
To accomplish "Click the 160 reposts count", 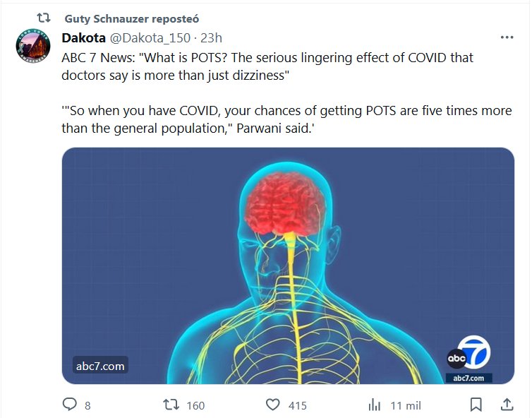I will tap(195, 405).
